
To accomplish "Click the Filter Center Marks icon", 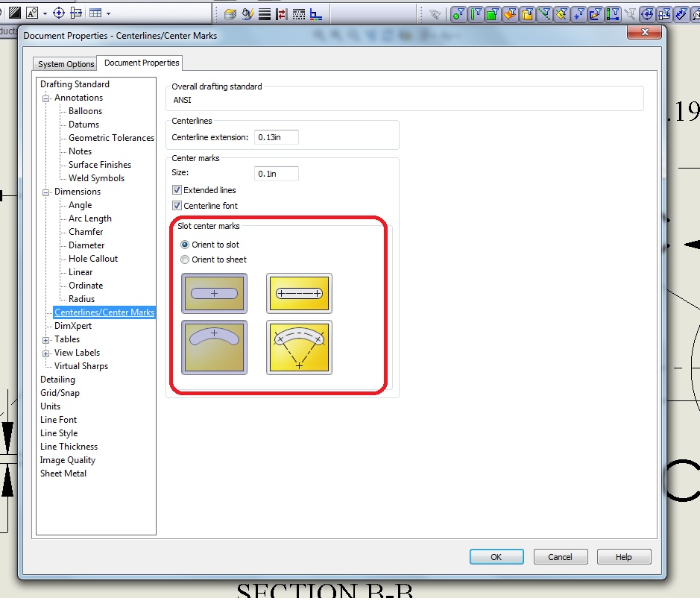I will click(x=647, y=14).
